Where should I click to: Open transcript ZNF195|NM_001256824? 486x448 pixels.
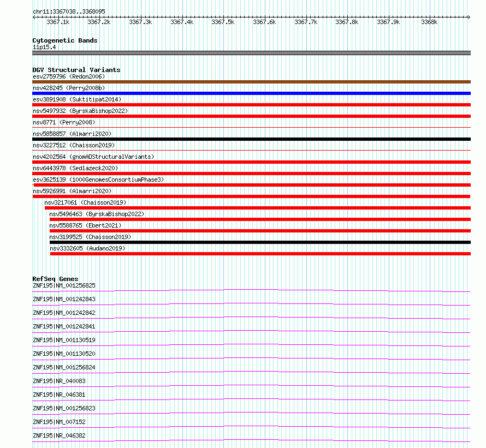64,367
